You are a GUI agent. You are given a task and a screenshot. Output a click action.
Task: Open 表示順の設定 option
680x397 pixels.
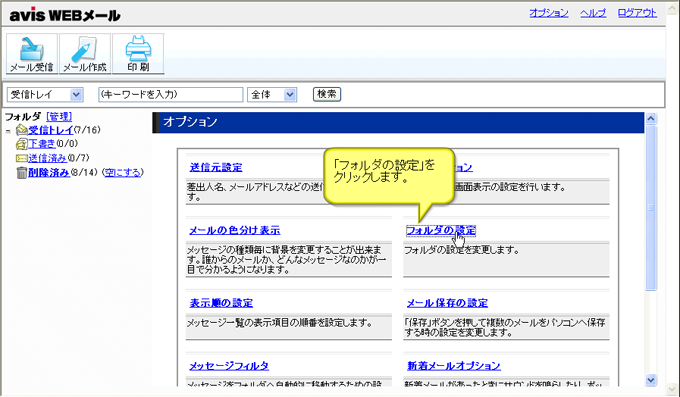[221, 303]
